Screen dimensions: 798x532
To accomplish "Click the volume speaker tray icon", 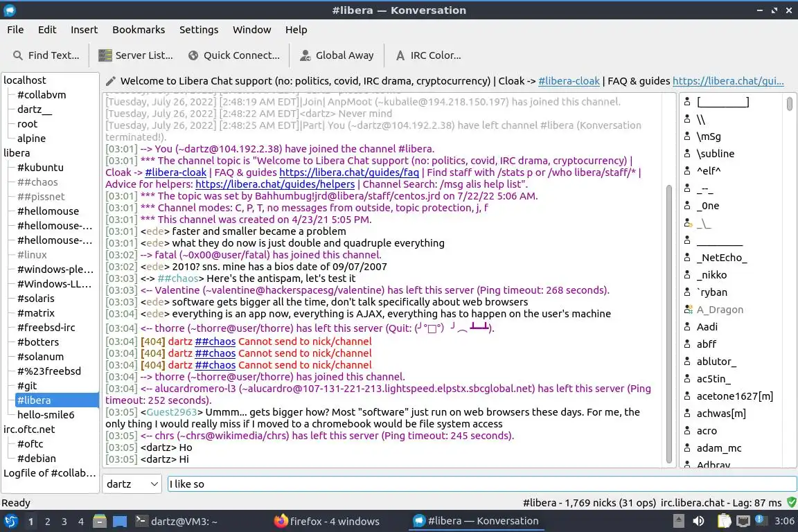I will [698, 521].
